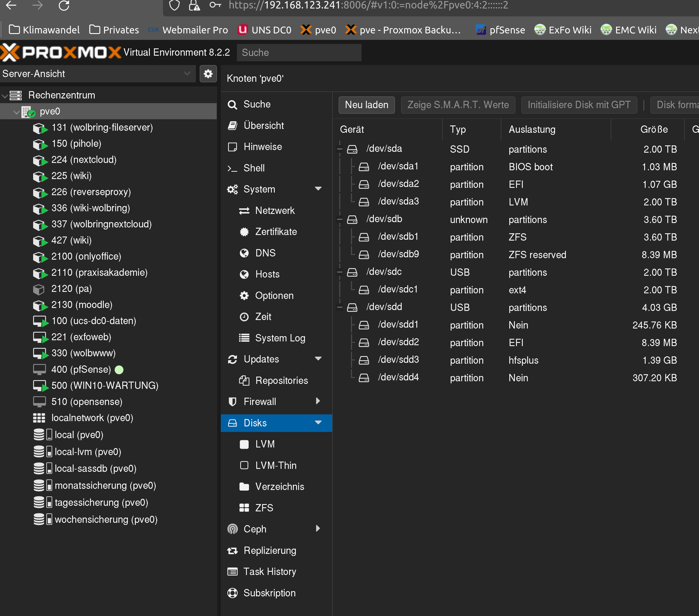This screenshot has width=699, height=616.
Task: Click the Replizierung icon entry
Action: 233,550
